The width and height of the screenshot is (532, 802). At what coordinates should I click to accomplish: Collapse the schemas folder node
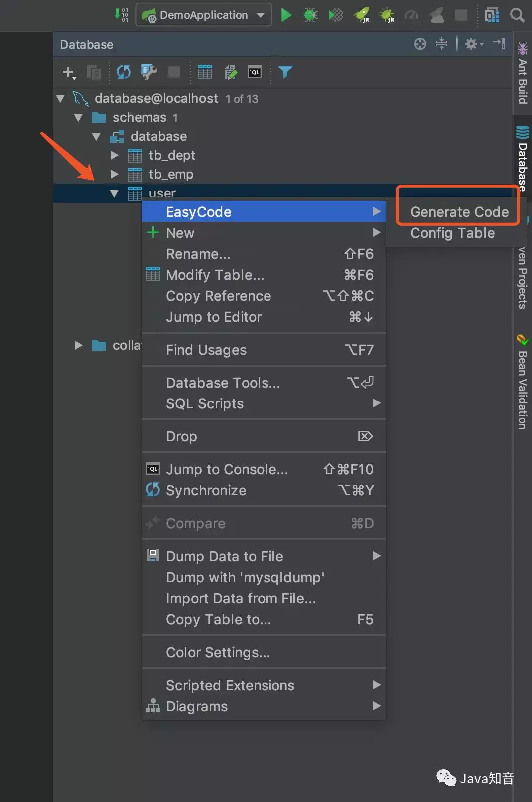(78, 118)
